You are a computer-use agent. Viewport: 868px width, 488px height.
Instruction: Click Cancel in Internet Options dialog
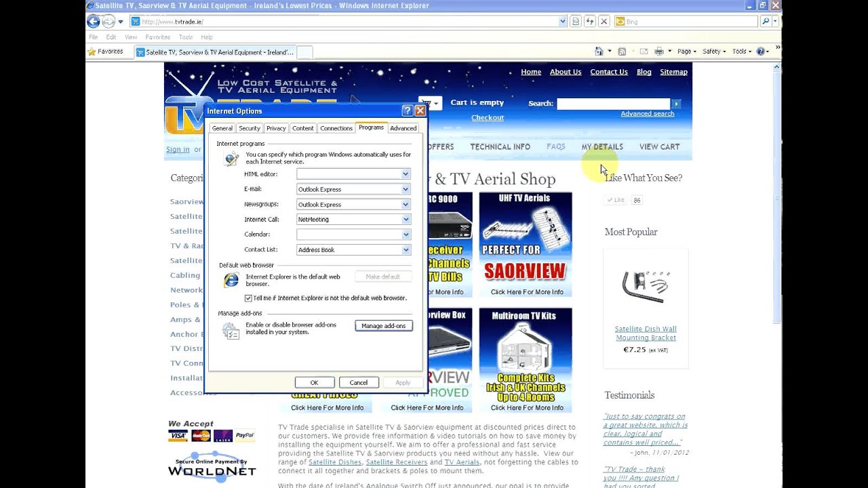tap(359, 382)
